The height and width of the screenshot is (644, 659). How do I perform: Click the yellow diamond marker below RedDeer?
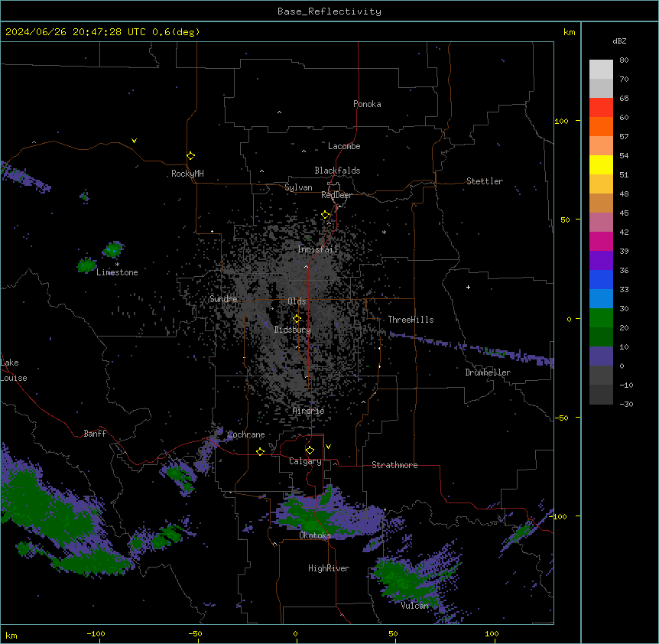(326, 215)
